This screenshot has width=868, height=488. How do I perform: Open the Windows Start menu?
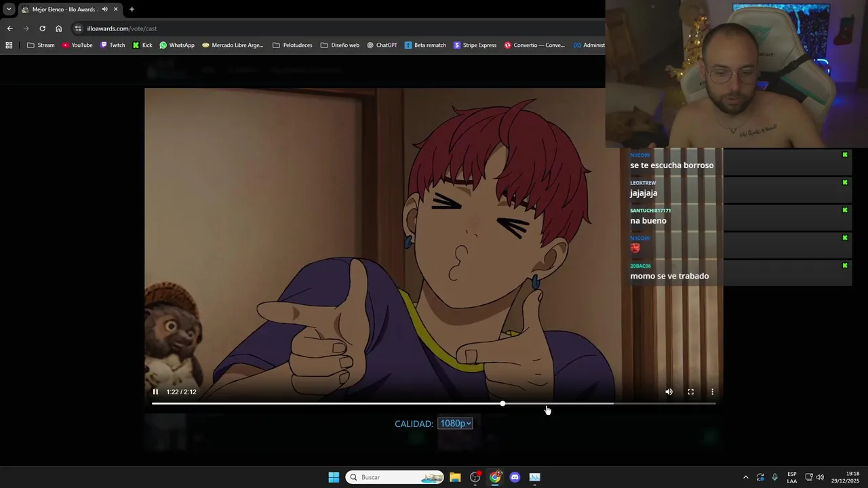tap(334, 477)
